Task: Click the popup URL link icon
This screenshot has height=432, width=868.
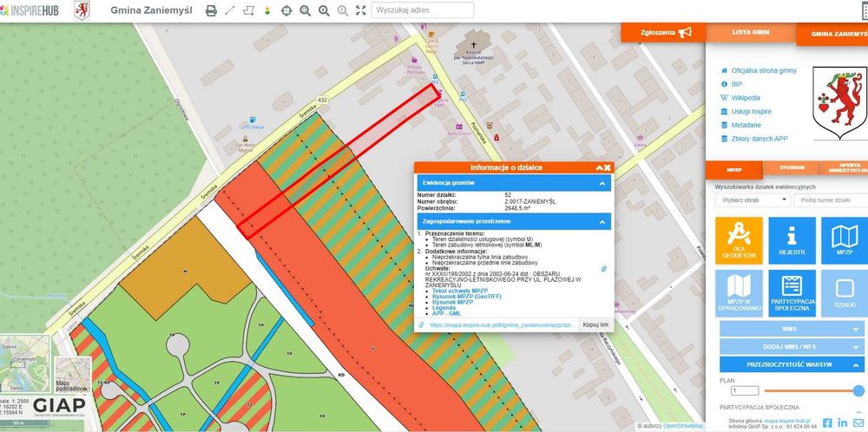Action: coord(422,324)
